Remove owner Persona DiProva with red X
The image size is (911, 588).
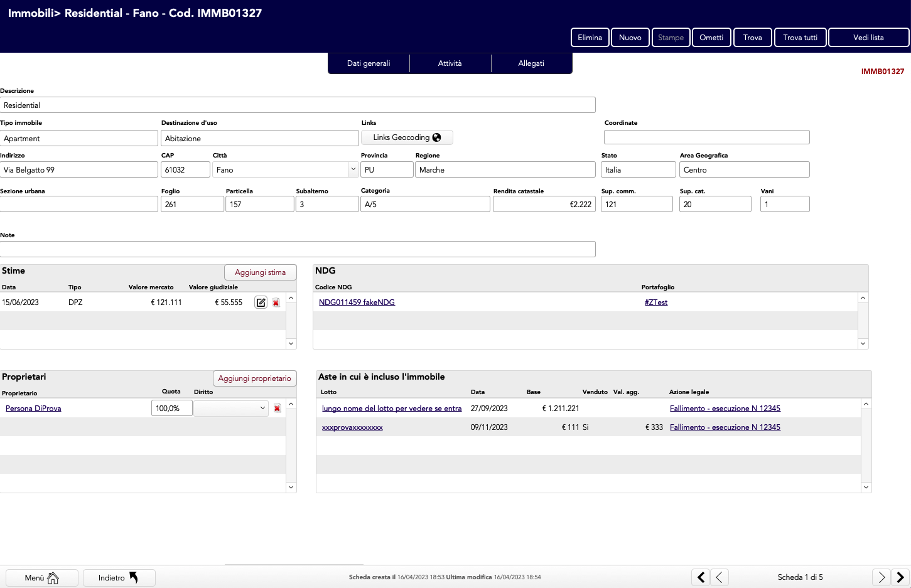pos(277,409)
